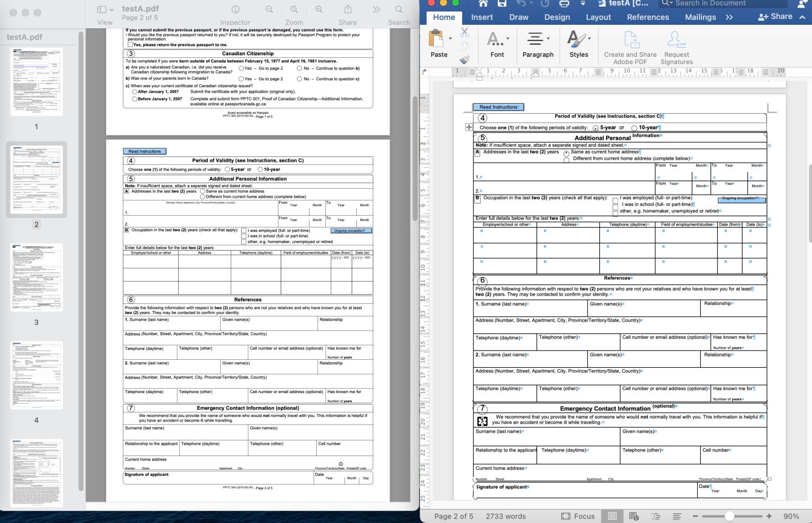Show more Preview toolbar items chevron
The image size is (812, 523).
(376, 10)
